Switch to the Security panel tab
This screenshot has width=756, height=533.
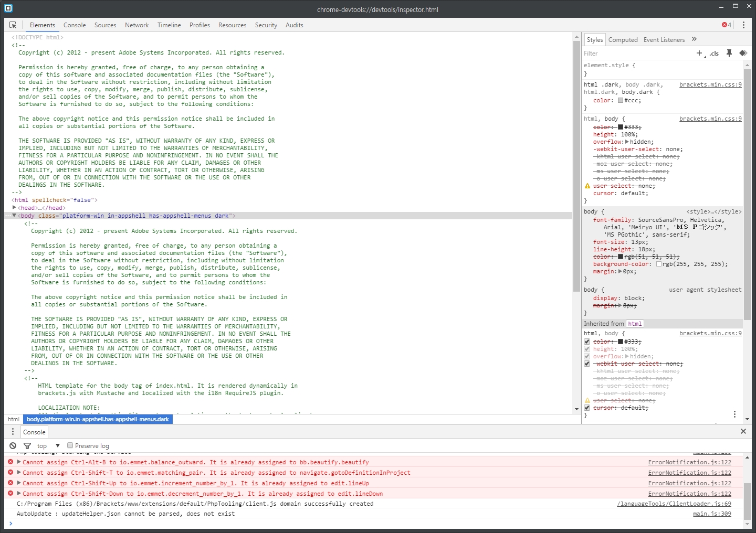(x=266, y=25)
